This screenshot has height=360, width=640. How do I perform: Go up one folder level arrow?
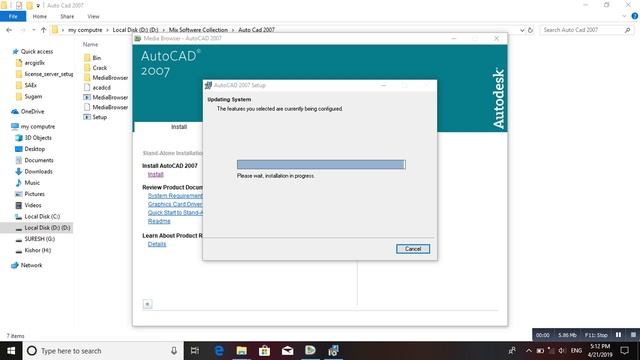(43, 30)
